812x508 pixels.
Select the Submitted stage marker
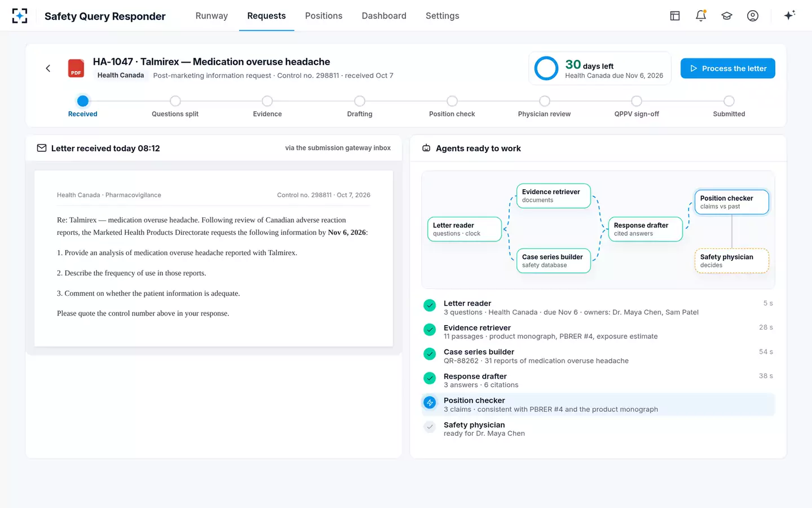point(729,101)
